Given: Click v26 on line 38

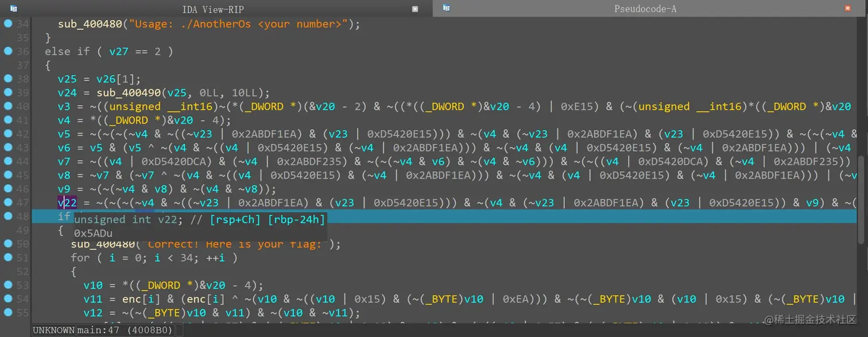Looking at the screenshot, I should click(105, 79).
